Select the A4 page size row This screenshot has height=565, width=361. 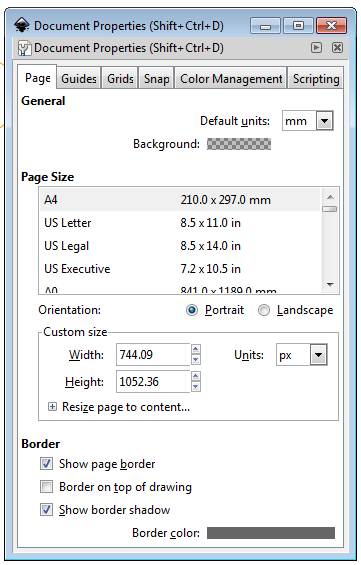[x=179, y=200]
